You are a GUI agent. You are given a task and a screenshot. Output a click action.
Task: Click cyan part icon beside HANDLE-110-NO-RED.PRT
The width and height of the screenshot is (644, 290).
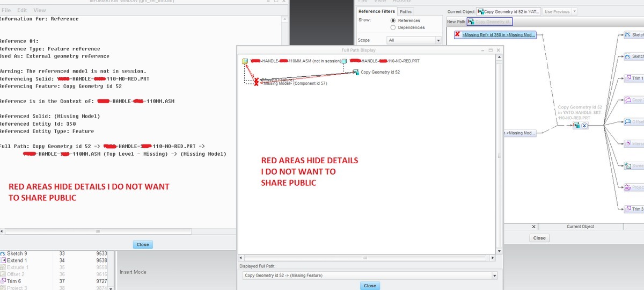(x=345, y=61)
